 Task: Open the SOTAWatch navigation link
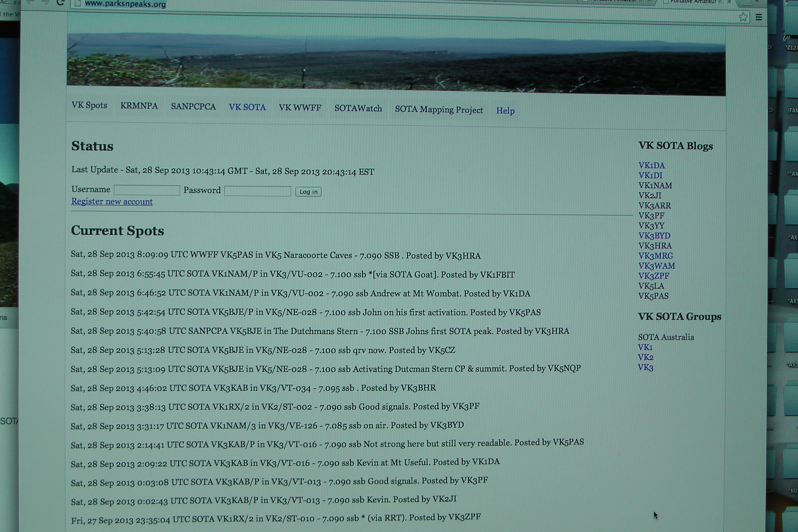point(358,108)
